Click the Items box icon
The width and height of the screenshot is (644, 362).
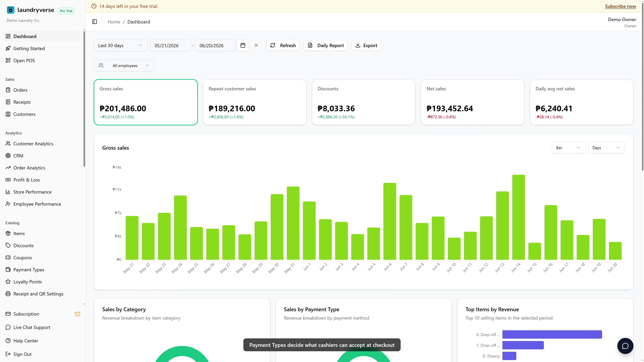click(x=8, y=233)
